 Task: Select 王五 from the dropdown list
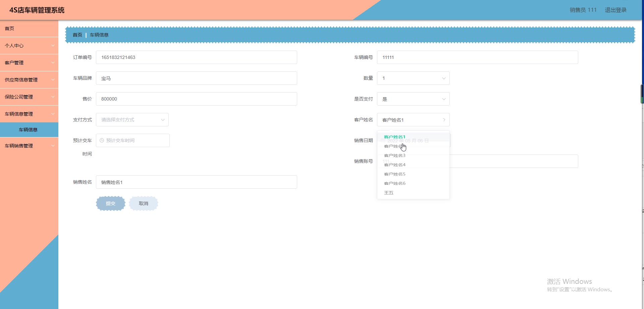pos(413,193)
